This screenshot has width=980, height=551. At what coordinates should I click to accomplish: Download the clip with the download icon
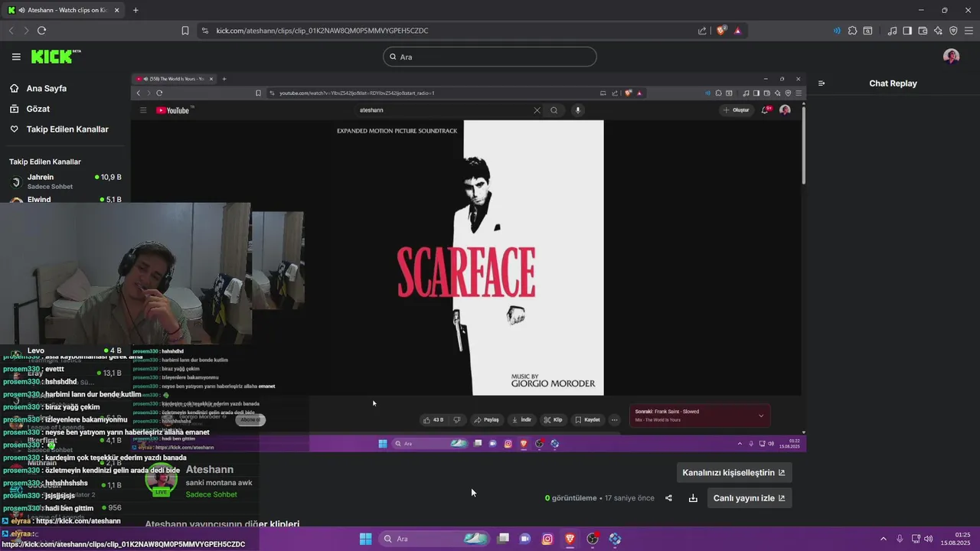coord(693,498)
